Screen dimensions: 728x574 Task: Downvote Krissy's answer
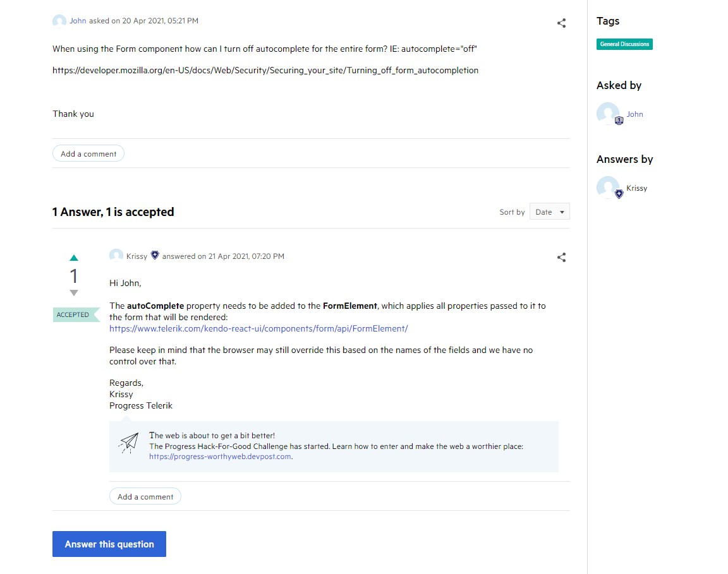point(74,293)
